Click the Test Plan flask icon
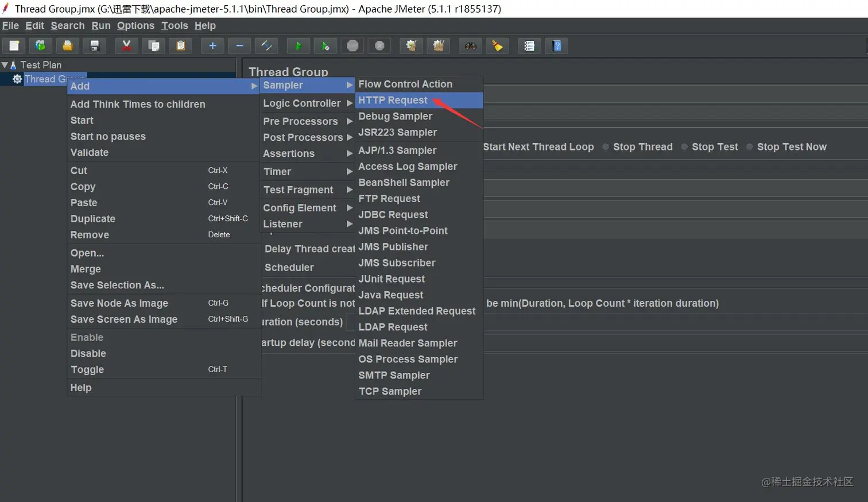868x502 pixels. 13,65
